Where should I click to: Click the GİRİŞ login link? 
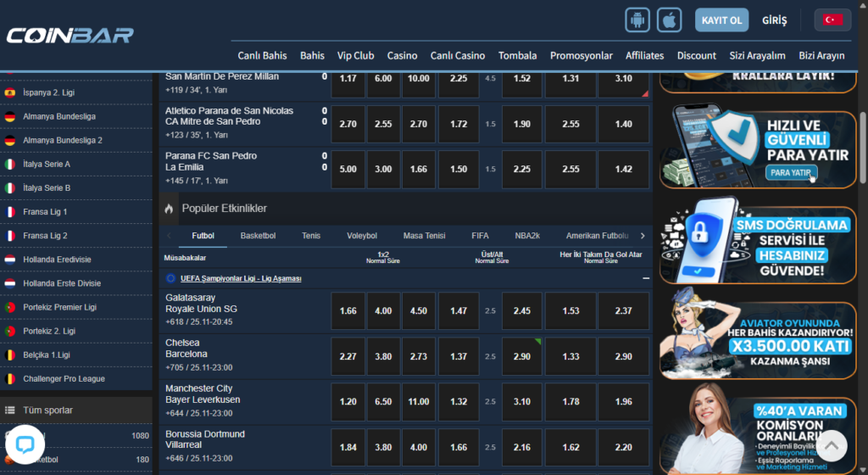[x=775, y=20]
